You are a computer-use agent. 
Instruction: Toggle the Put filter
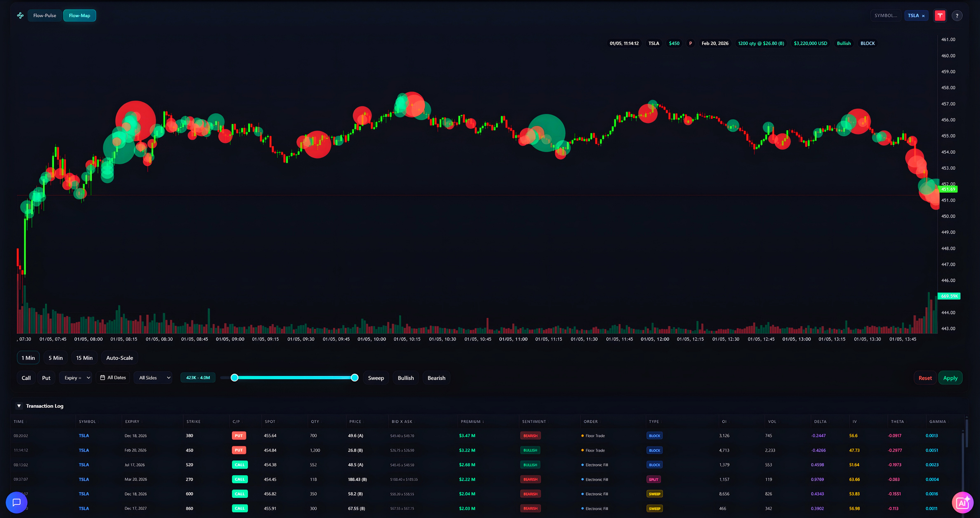(46, 378)
